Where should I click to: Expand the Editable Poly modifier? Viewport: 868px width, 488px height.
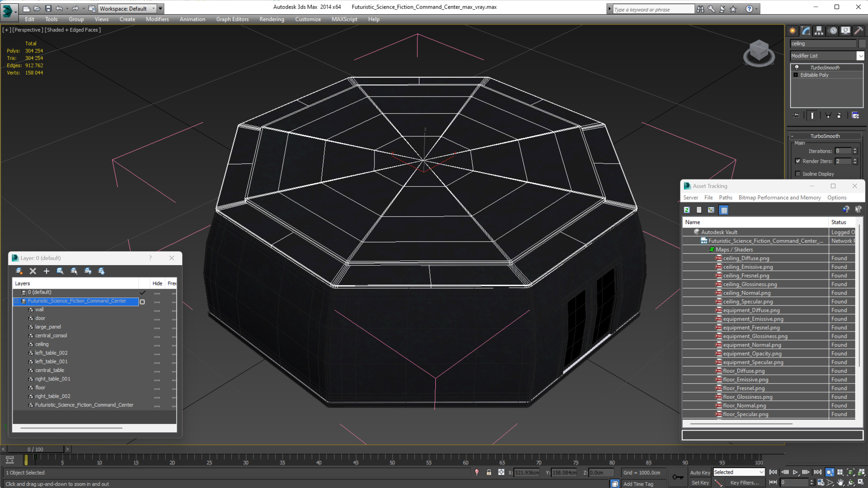796,75
